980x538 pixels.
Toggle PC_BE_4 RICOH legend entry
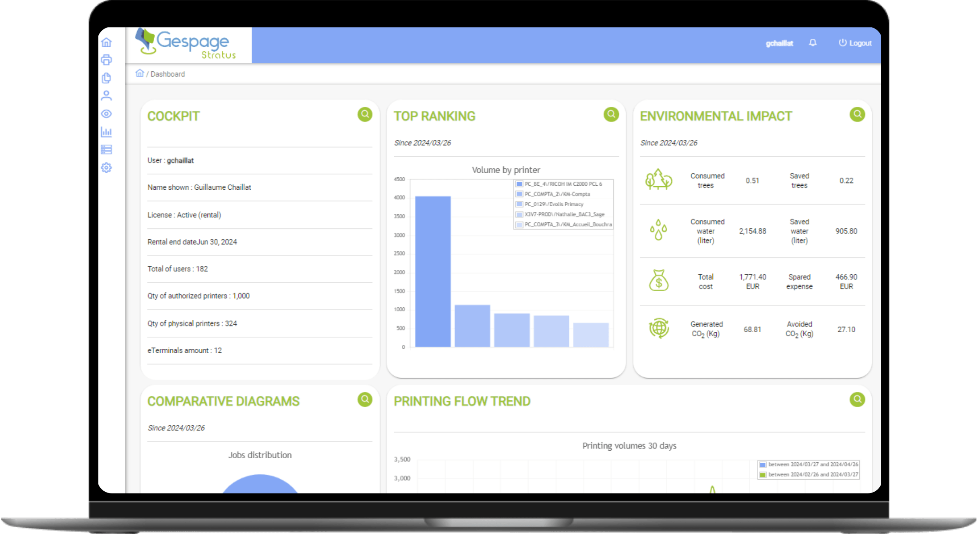[559, 184]
